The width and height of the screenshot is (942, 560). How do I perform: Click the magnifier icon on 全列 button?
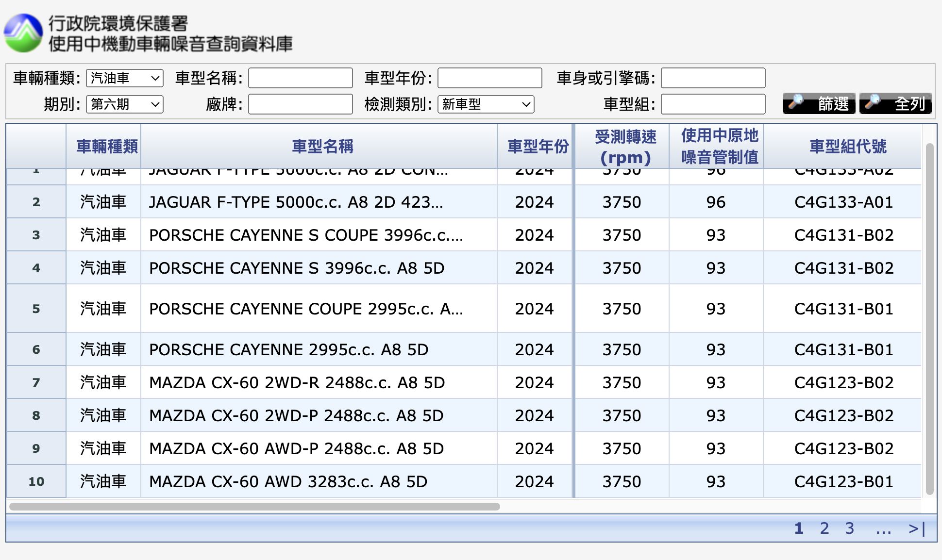(873, 102)
